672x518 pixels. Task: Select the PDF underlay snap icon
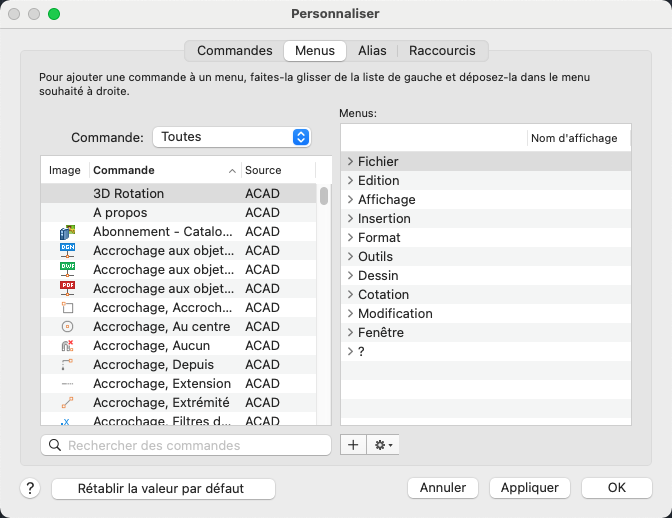[67, 289]
